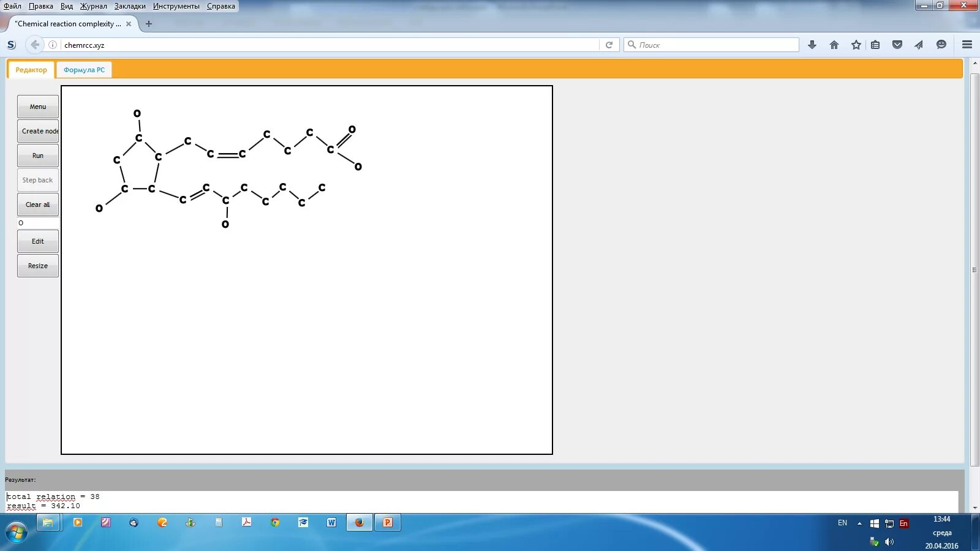Open the Downloads arrow icon in Firefox toolbar
Image resolution: width=980 pixels, height=551 pixels.
point(812,44)
